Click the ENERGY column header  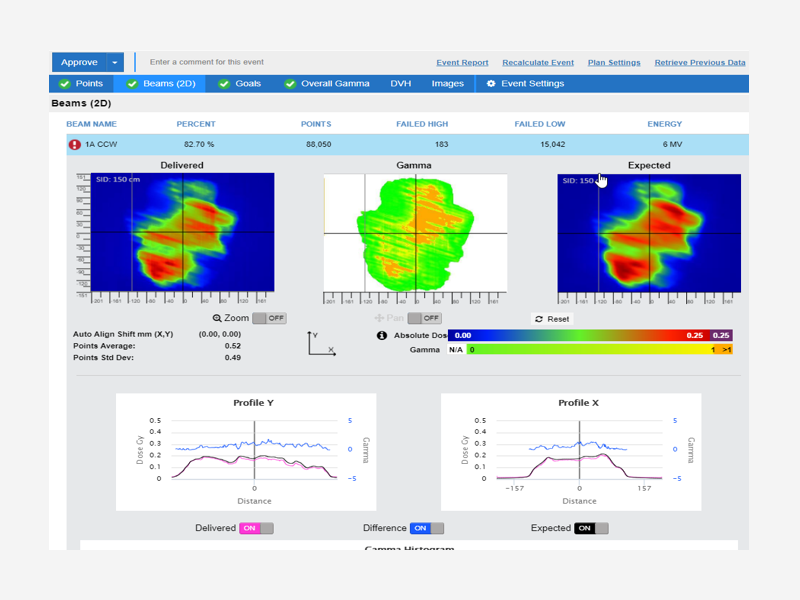(664, 124)
